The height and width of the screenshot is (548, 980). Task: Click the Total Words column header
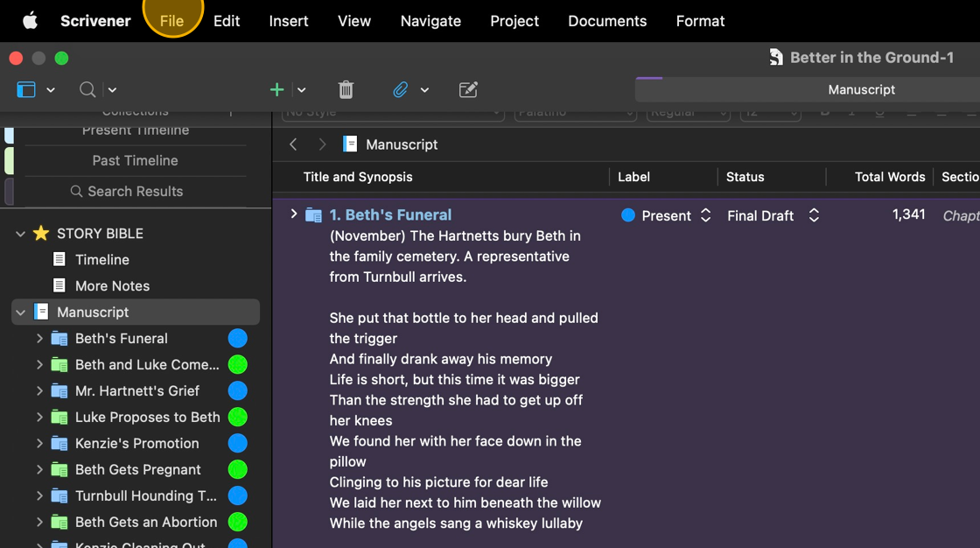click(889, 177)
